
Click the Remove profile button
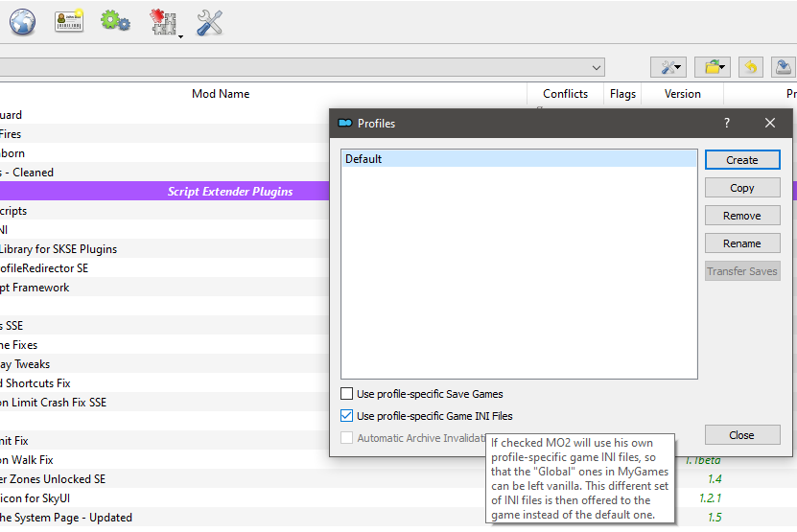pos(742,216)
